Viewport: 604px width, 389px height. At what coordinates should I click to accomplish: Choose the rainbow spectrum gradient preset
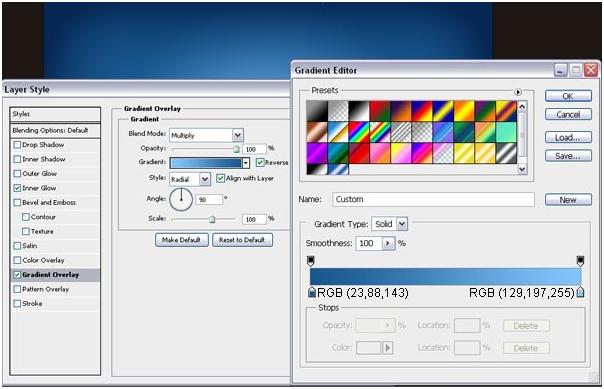pos(359,132)
